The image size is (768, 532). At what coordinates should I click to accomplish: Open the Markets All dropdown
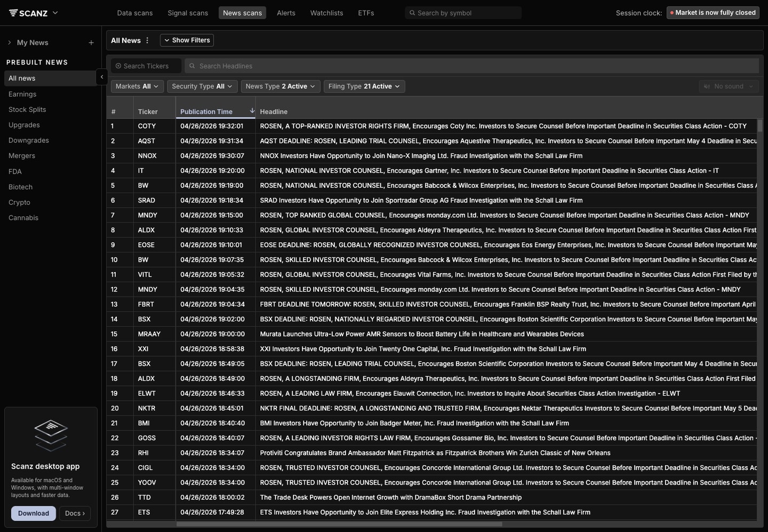[x=137, y=86]
